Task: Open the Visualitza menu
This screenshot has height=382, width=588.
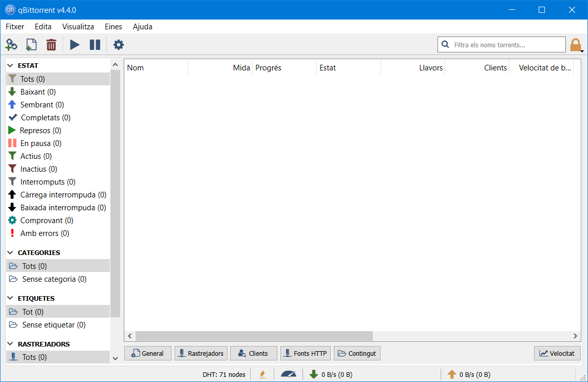Action: coord(78,27)
